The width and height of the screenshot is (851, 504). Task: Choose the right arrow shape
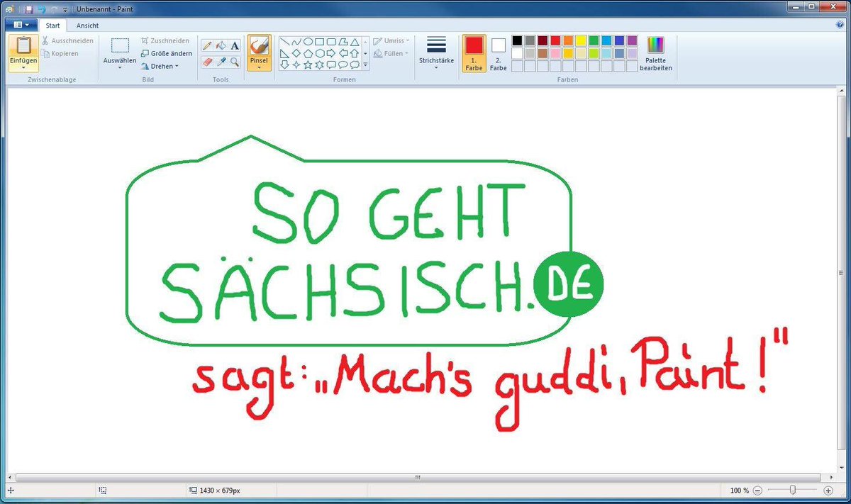[330, 53]
